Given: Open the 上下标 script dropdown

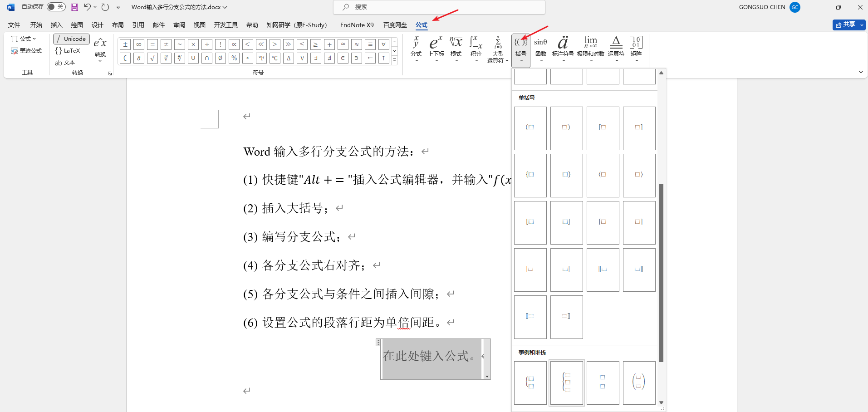Looking at the screenshot, I should (x=436, y=49).
